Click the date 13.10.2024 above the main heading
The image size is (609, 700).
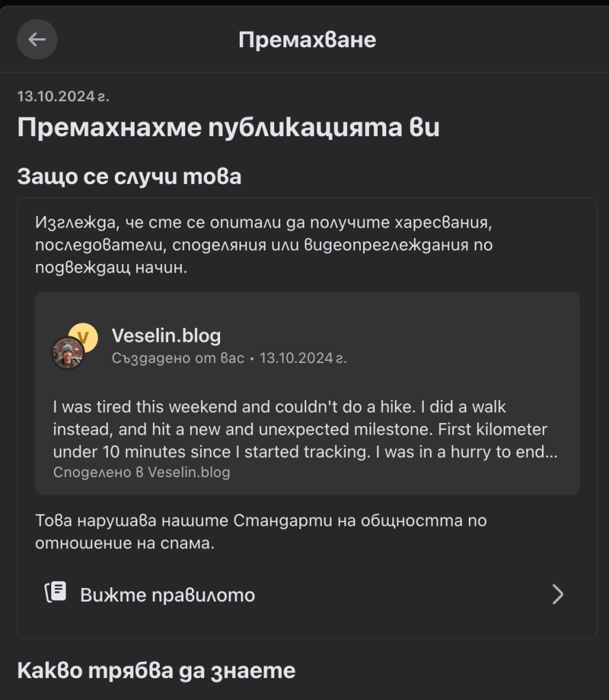click(x=63, y=96)
